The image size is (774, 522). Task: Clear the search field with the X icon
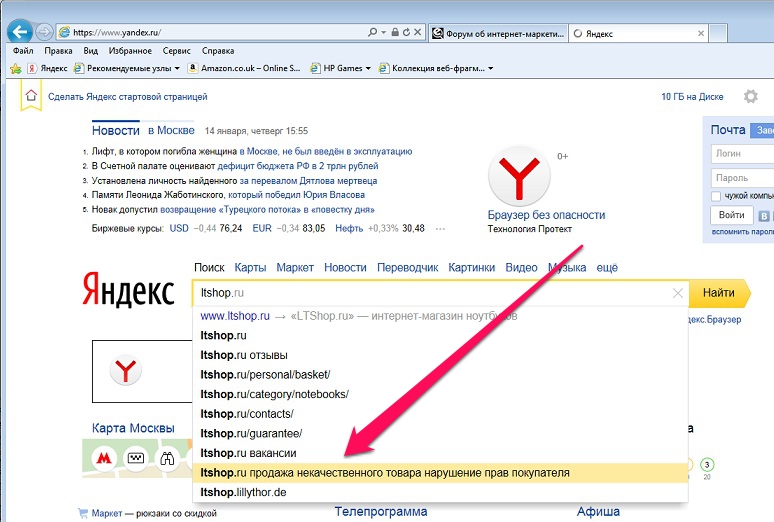click(678, 293)
